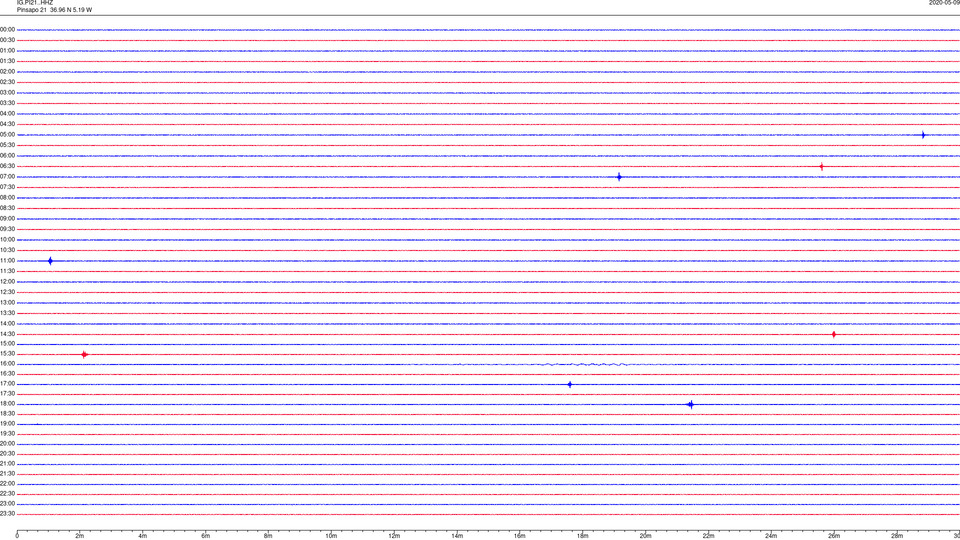This screenshot has width=960, height=540.
Task: Select the seismic spike on the 05:00 trace
Action: [923, 135]
